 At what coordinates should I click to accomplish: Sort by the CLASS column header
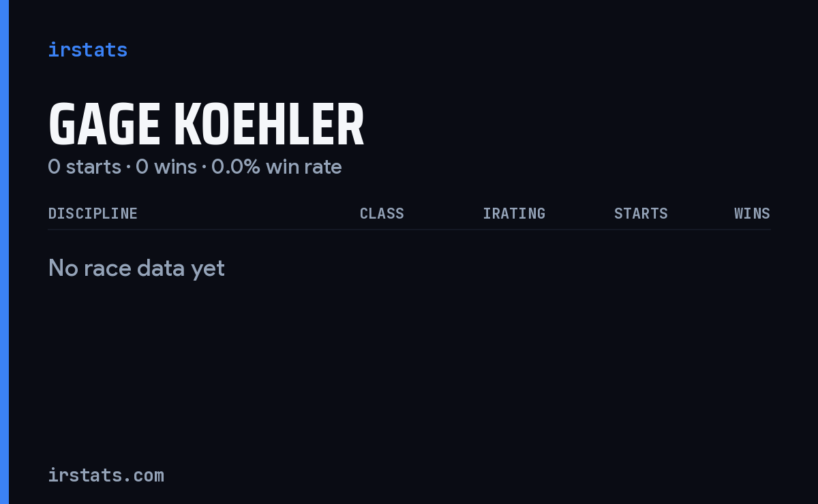tap(382, 214)
